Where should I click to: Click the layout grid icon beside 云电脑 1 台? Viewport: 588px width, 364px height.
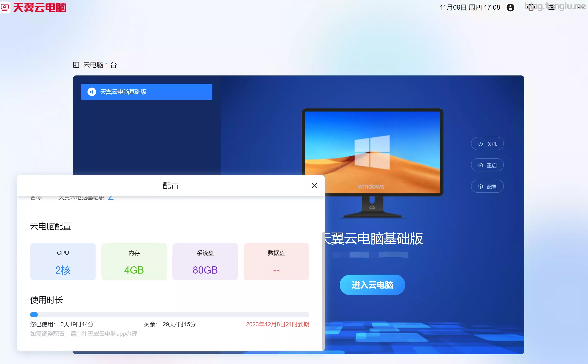(x=76, y=65)
